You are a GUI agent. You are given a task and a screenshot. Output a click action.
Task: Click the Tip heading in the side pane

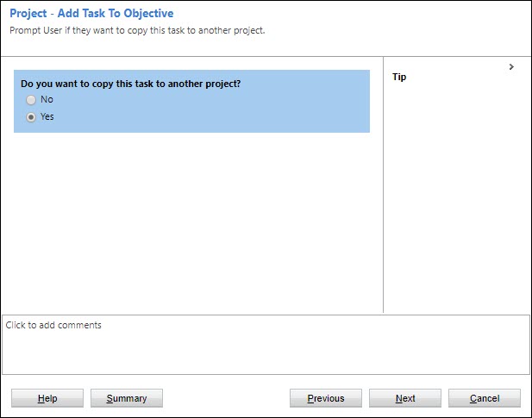point(399,77)
